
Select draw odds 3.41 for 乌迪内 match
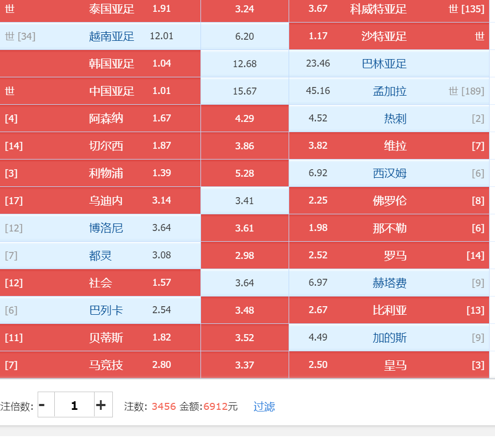click(245, 201)
